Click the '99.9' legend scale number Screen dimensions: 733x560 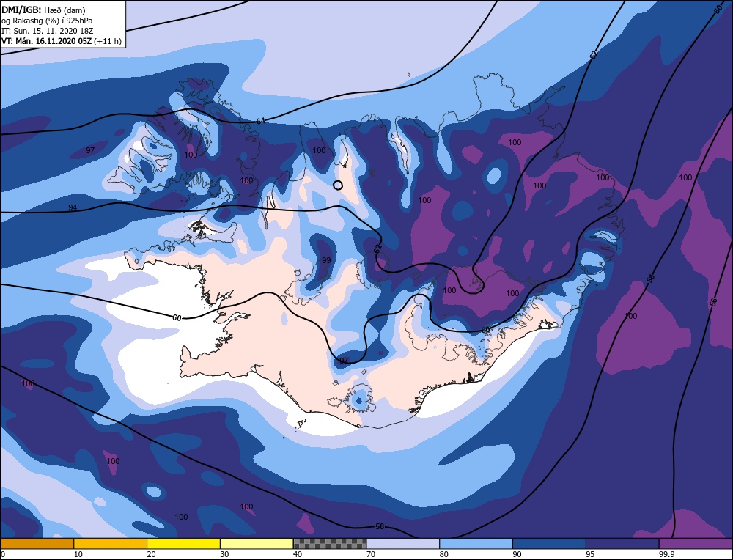pyautogui.click(x=666, y=554)
